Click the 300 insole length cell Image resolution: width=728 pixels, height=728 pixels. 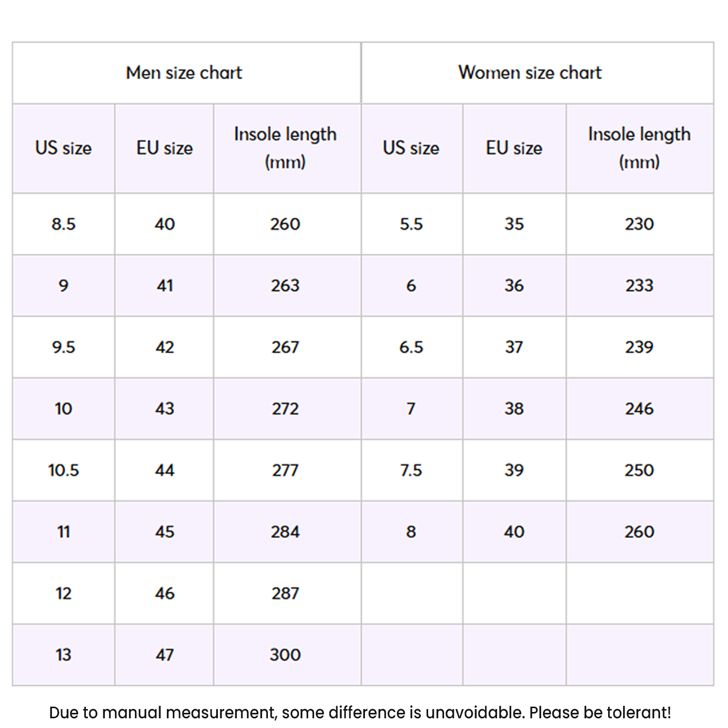(x=285, y=655)
